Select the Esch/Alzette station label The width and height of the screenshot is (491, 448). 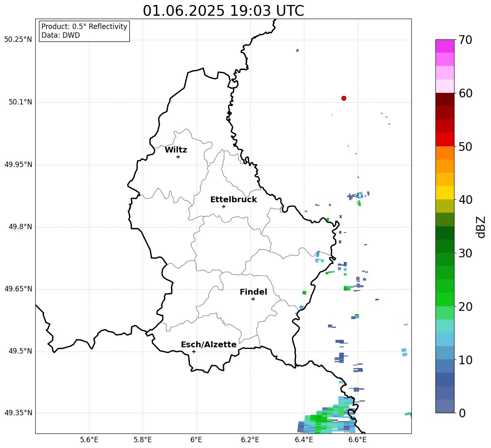click(x=209, y=344)
